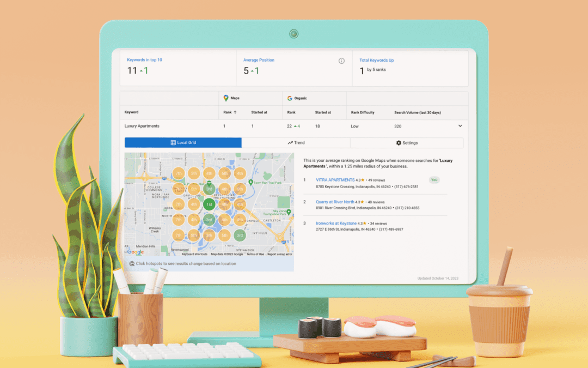This screenshot has height=368, width=588.
Task: Click the Keywords in top 10 heading
Action: point(144,60)
